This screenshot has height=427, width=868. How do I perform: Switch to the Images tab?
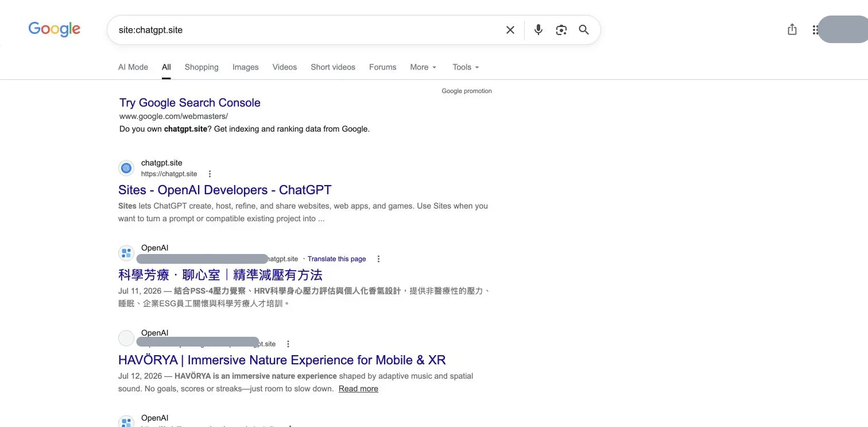[246, 67]
